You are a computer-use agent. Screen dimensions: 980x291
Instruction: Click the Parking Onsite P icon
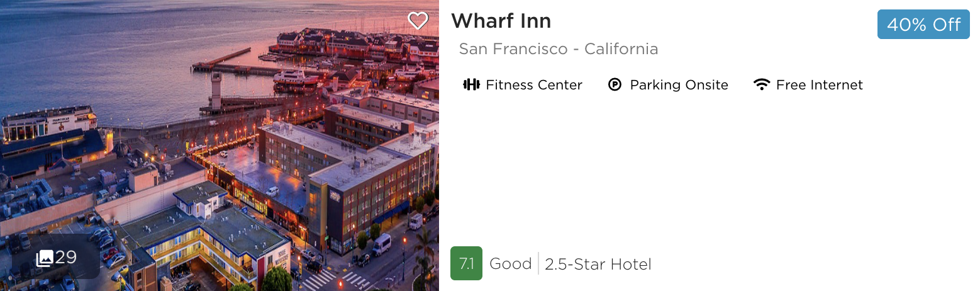coord(615,85)
